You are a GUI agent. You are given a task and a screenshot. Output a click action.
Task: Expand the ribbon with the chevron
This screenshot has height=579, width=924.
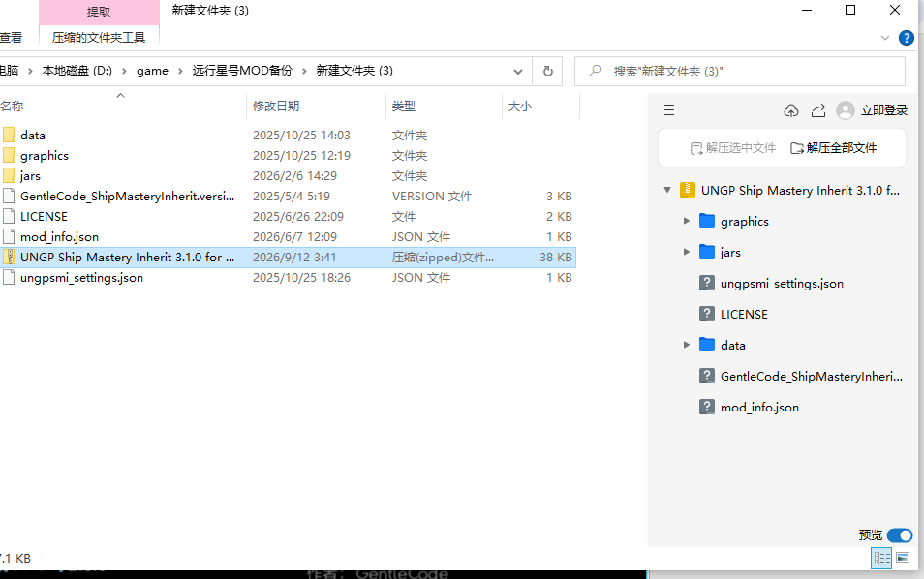(x=884, y=38)
